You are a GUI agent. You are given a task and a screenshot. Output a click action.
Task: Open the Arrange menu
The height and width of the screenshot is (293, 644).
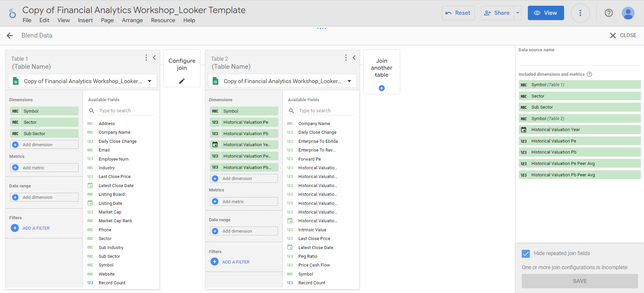[132, 20]
